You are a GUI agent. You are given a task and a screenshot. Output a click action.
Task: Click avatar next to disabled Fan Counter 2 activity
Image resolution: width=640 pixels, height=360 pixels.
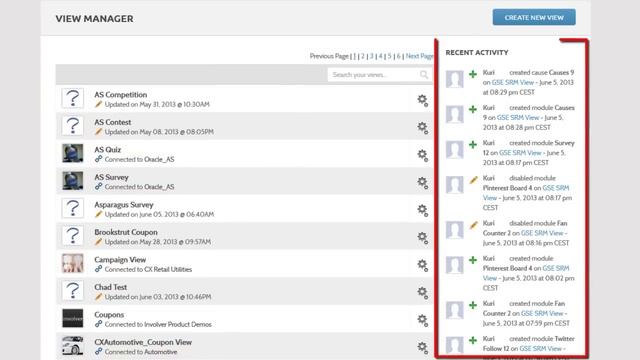pos(454,229)
